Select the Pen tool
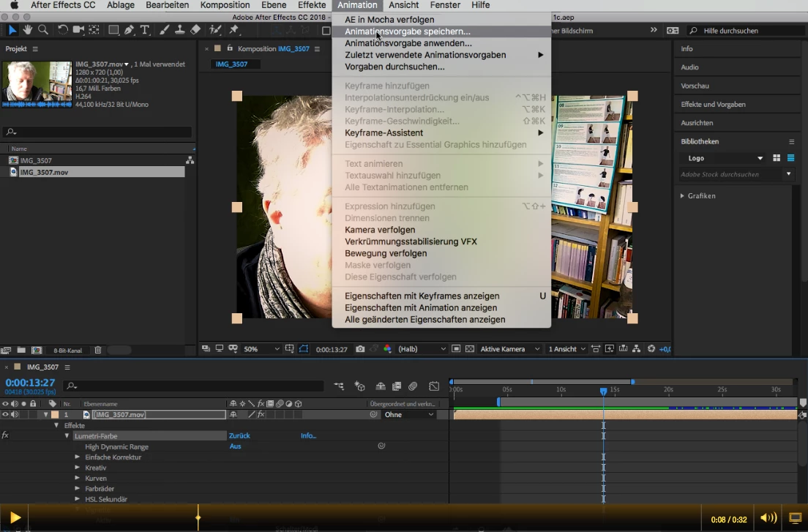Screen dimensions: 808x532 [129, 30]
